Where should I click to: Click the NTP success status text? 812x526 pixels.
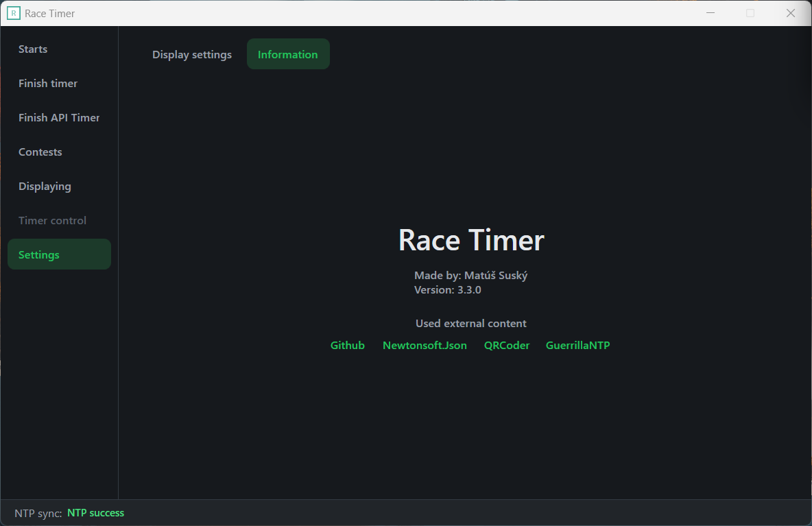pyautogui.click(x=96, y=513)
